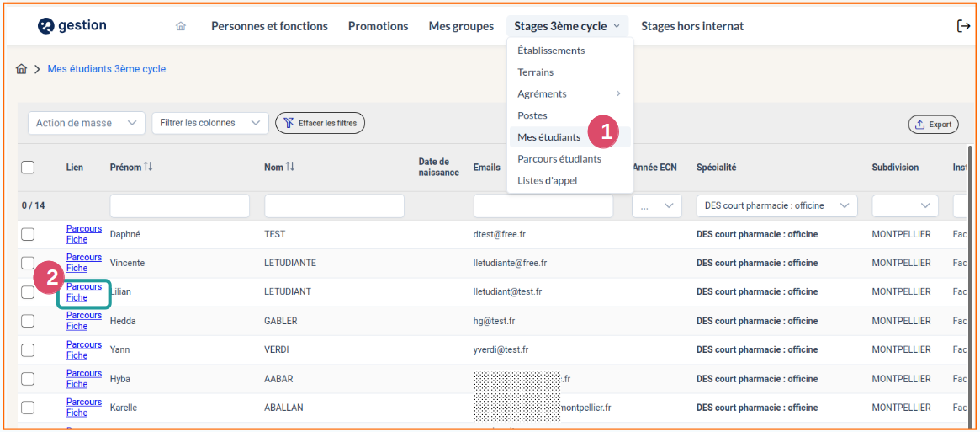The height and width of the screenshot is (432, 980).
Task: Open the Mes étudiants 3ème cycle breadcrumb
Action: 107,69
